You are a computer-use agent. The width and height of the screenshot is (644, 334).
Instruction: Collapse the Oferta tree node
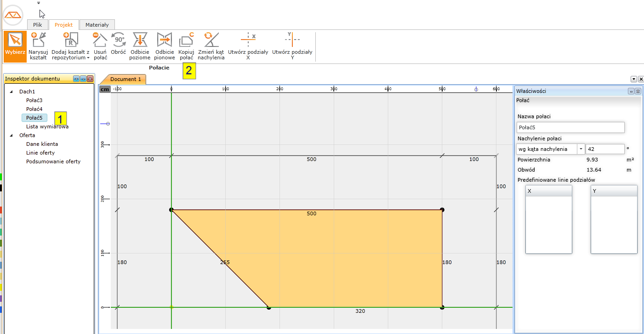[11, 135]
